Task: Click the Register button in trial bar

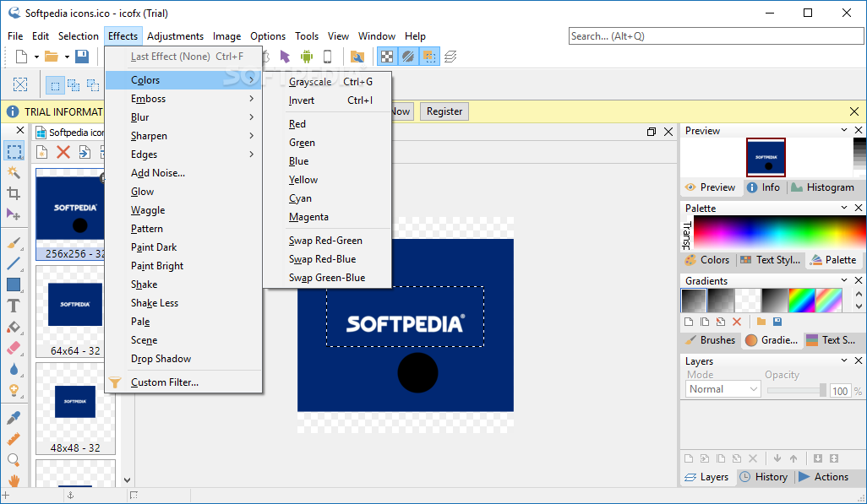Action: [444, 111]
